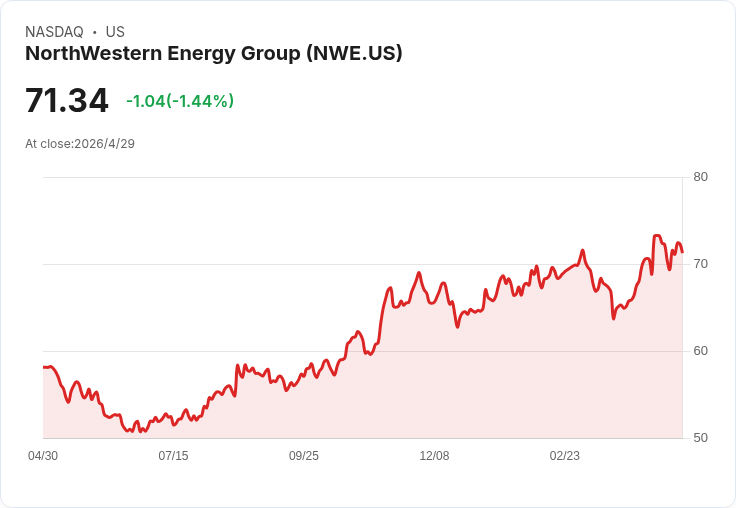Click the last point of the price line
This screenshot has width=736, height=508.
[682, 252]
